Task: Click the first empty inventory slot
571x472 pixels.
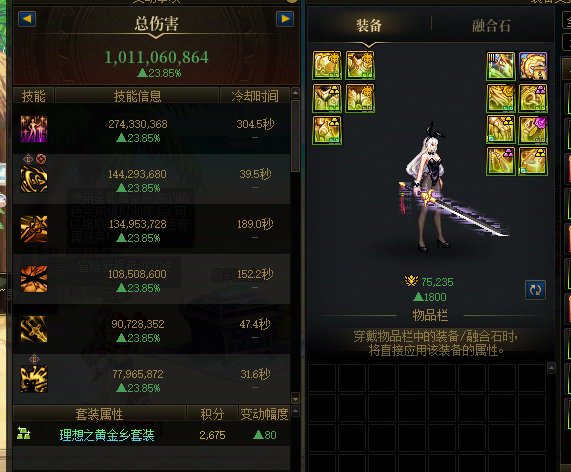Action: [322, 378]
